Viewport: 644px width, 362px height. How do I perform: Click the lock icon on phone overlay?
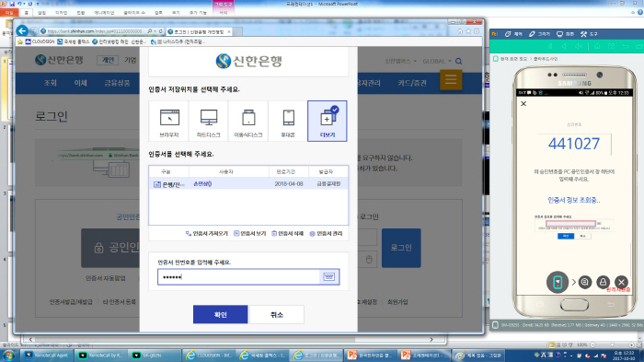(x=603, y=282)
